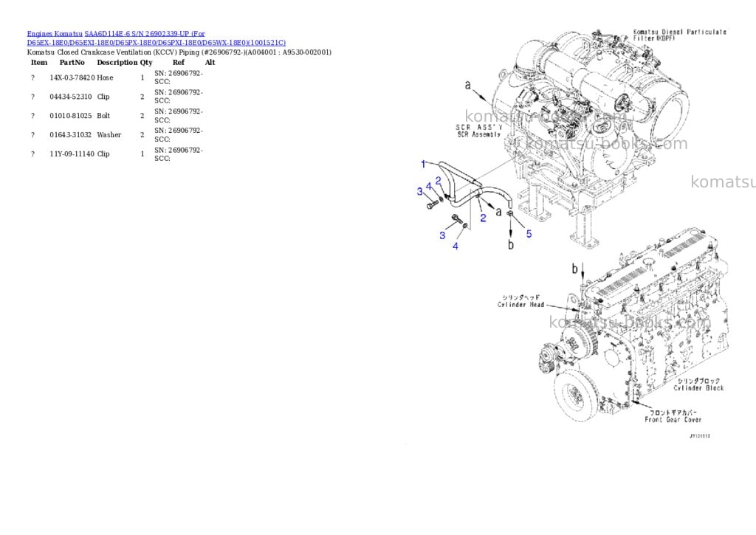The width and height of the screenshot is (756, 535).
Task: Select part number 04434-52310
Action: 71,97
